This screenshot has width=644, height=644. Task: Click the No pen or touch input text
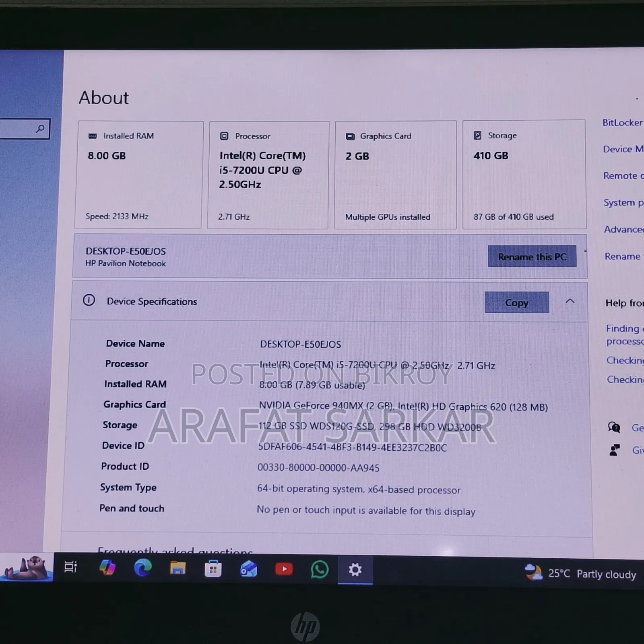pos(366,510)
